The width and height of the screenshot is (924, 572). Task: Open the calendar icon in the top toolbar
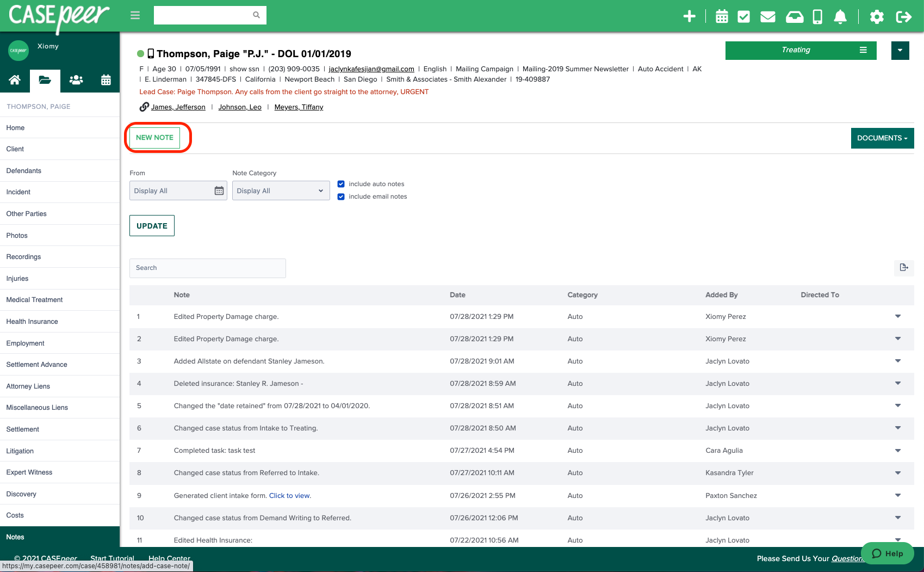coord(721,16)
